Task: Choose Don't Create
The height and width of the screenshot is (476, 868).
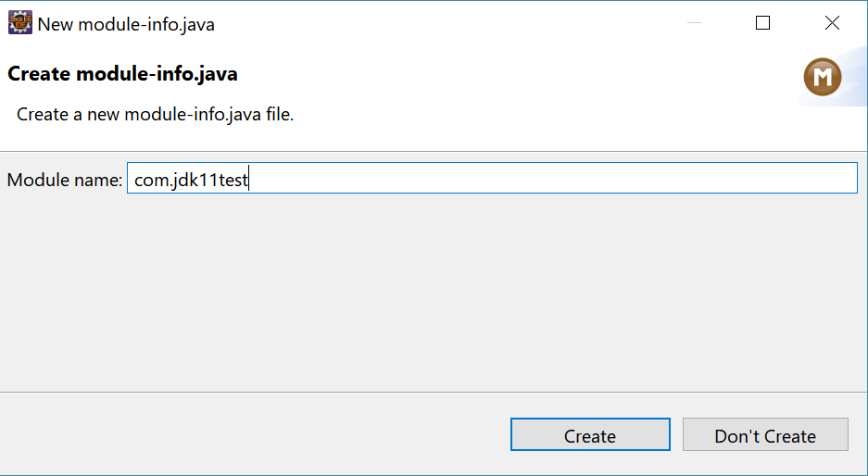Action: (765, 434)
